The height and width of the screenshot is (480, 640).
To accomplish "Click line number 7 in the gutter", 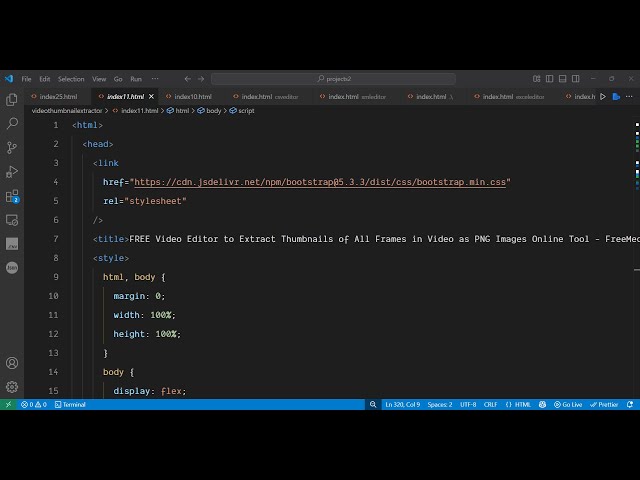I will pos(56,239).
